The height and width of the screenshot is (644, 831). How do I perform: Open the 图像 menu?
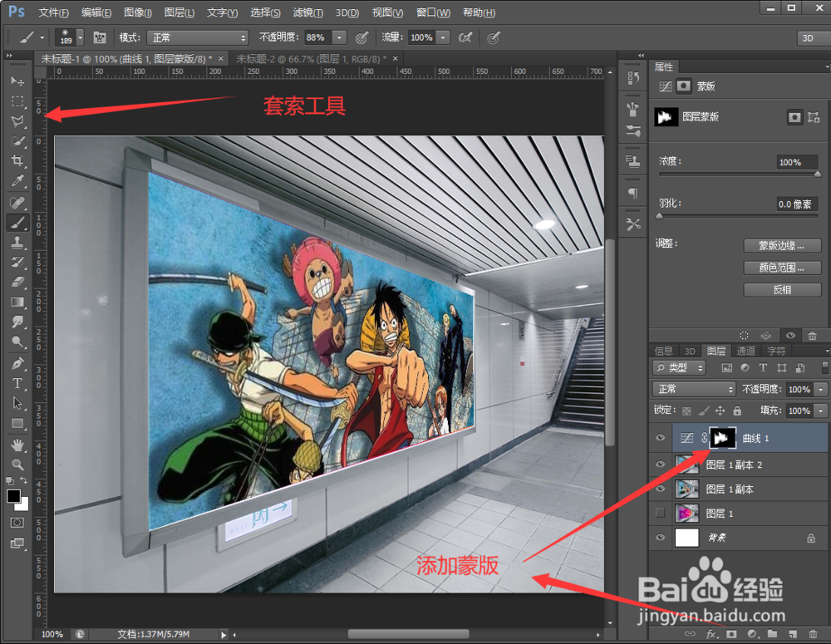tap(138, 12)
